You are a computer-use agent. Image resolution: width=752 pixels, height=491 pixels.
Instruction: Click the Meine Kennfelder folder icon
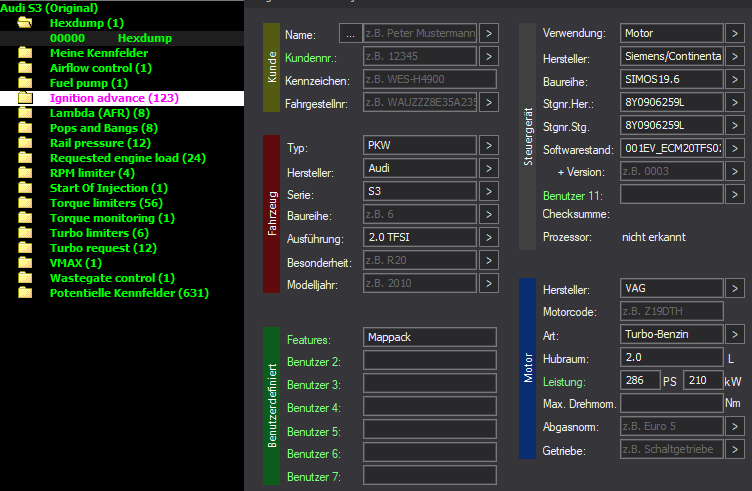coord(25,53)
